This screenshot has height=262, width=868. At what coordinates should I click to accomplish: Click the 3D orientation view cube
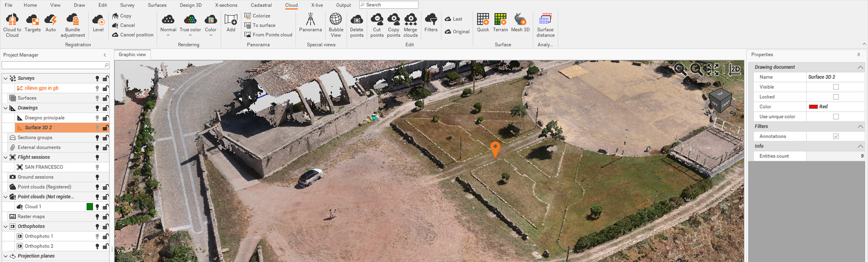(720, 100)
